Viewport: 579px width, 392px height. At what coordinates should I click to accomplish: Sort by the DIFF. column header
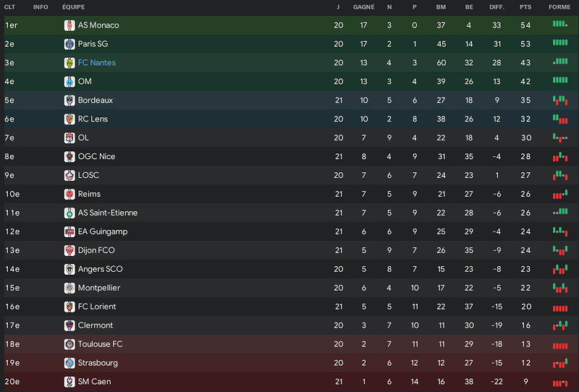[496, 7]
